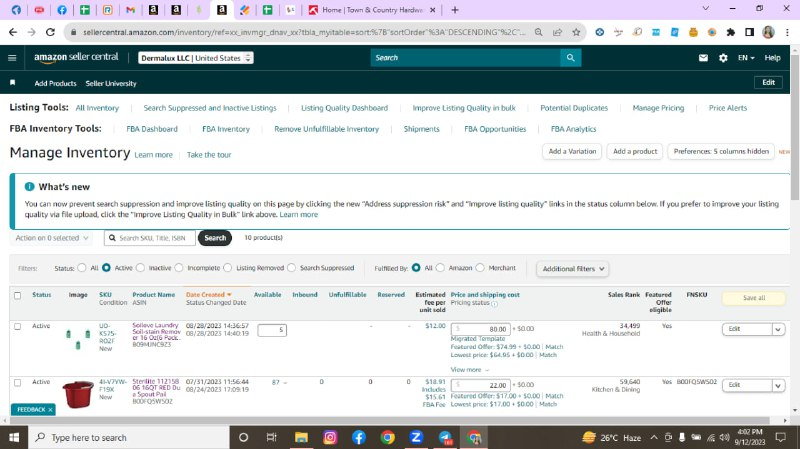Open FBA Dashboard tool
Screen dimensions: 800x449
point(152,129)
